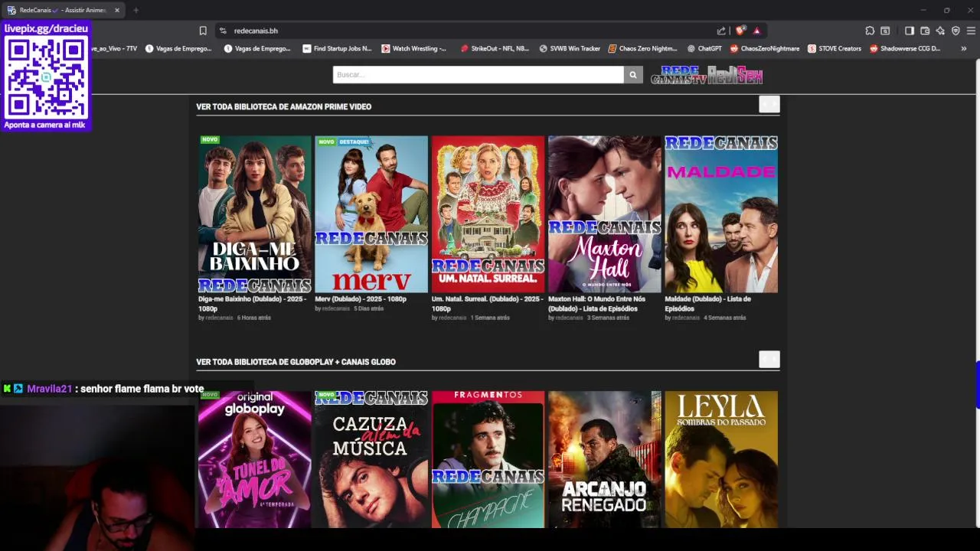Expand hidden bookmarks overflow chevron
Screen dimensions: 980x551
(963, 48)
